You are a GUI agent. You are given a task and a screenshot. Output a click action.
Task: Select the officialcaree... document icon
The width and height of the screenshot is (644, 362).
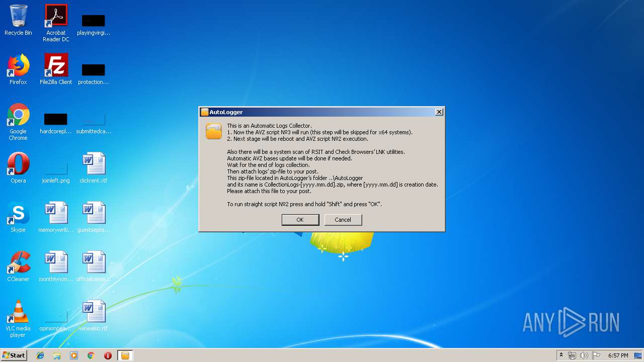(x=94, y=266)
